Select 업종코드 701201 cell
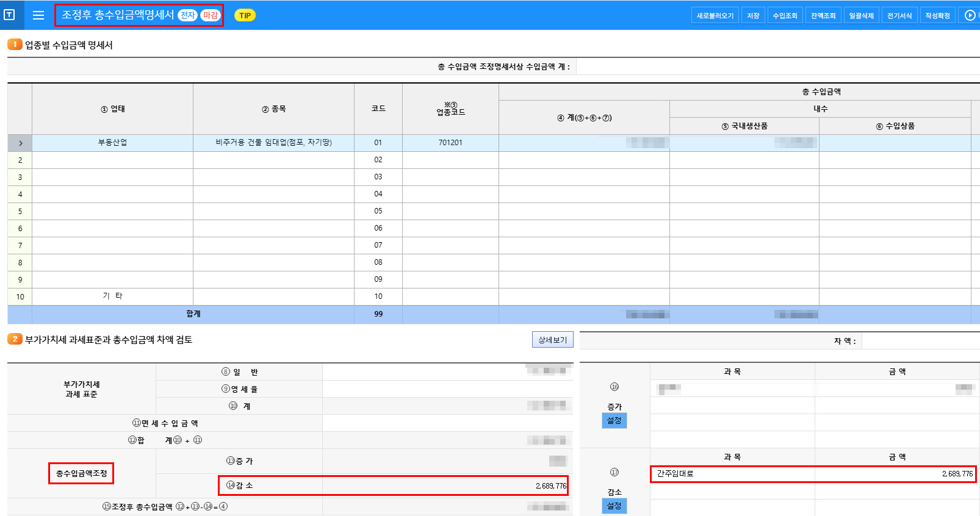Image resolution: width=980 pixels, height=516 pixels. pos(450,143)
